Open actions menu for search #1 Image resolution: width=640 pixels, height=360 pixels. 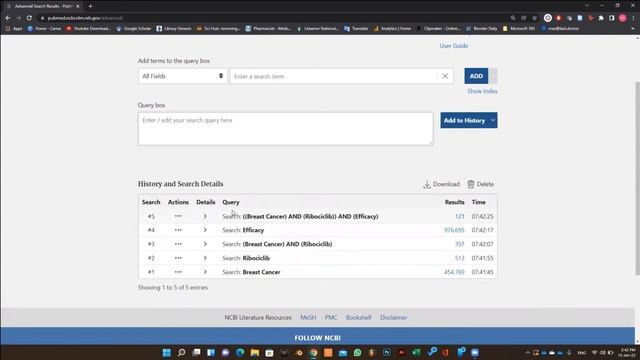pos(178,271)
